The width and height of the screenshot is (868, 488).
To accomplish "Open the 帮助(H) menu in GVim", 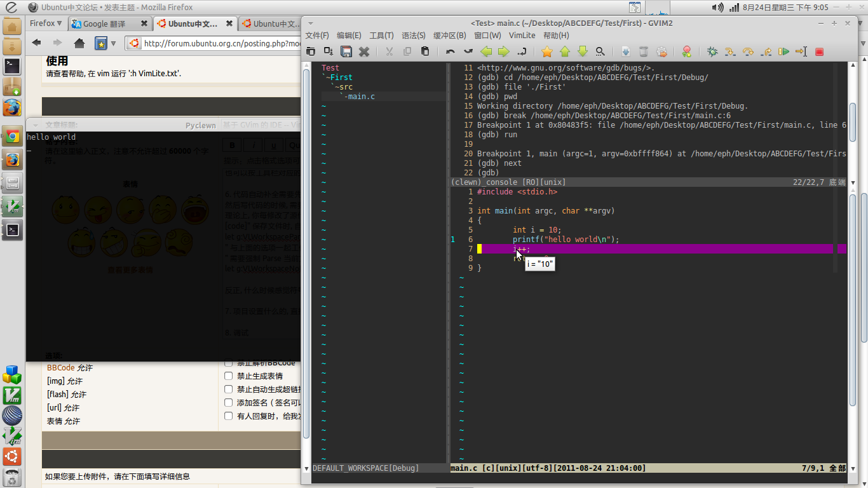I will click(x=556, y=36).
